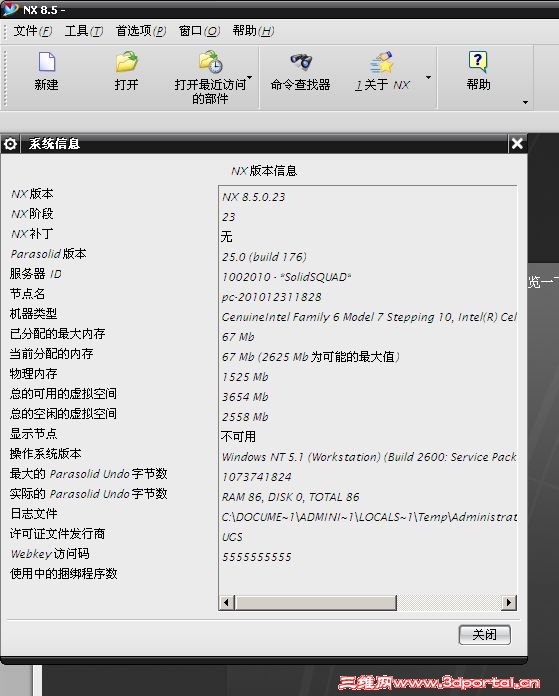The width and height of the screenshot is (559, 696).
Task: Open the 首选项(P) menu
Action: coord(141,31)
